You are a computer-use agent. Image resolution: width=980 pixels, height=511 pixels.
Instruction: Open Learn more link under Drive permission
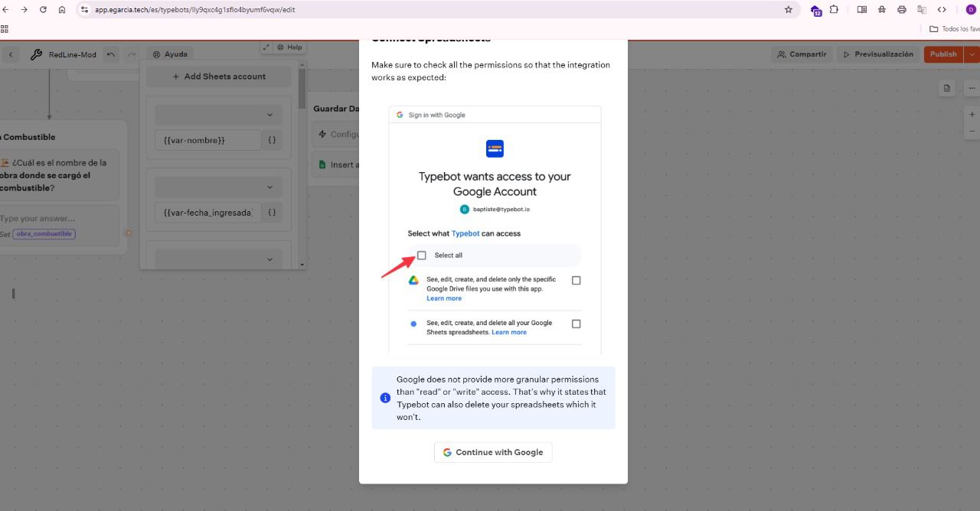[x=444, y=298]
